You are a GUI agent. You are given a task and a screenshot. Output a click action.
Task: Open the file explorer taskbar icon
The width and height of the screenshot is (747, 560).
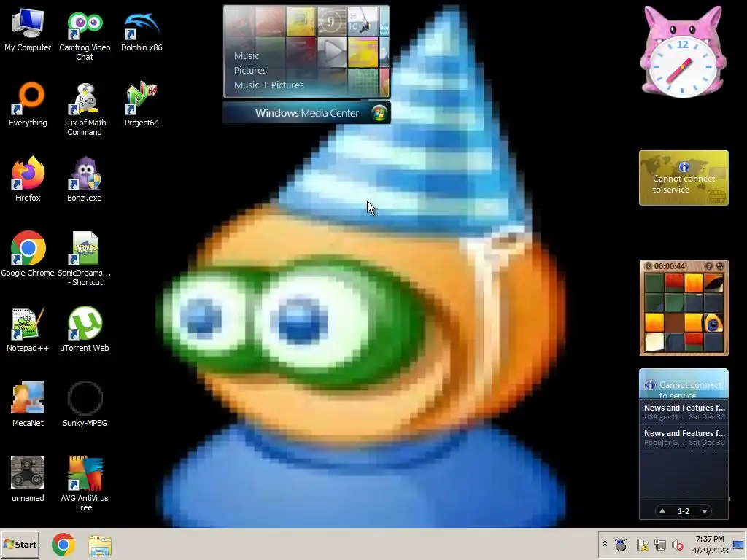[100, 545]
